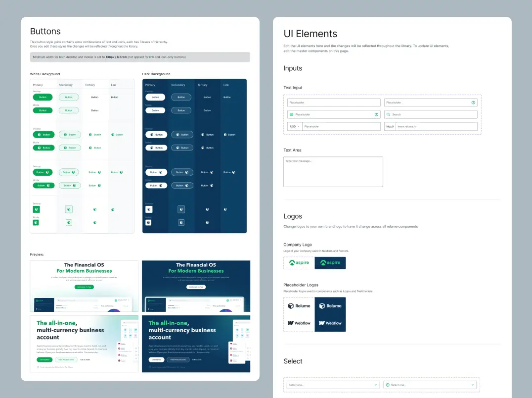Click dark-background Secondary mobile icon-only button

point(181,223)
